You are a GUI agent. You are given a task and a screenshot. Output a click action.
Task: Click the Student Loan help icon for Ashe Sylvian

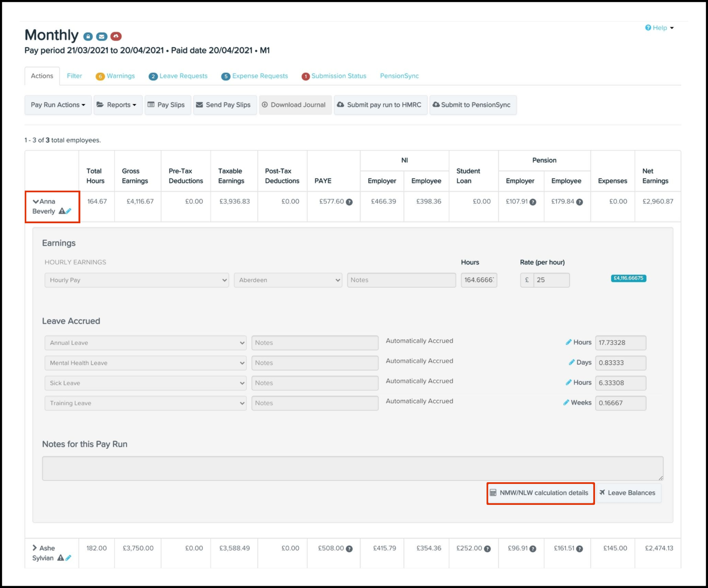[x=487, y=549]
